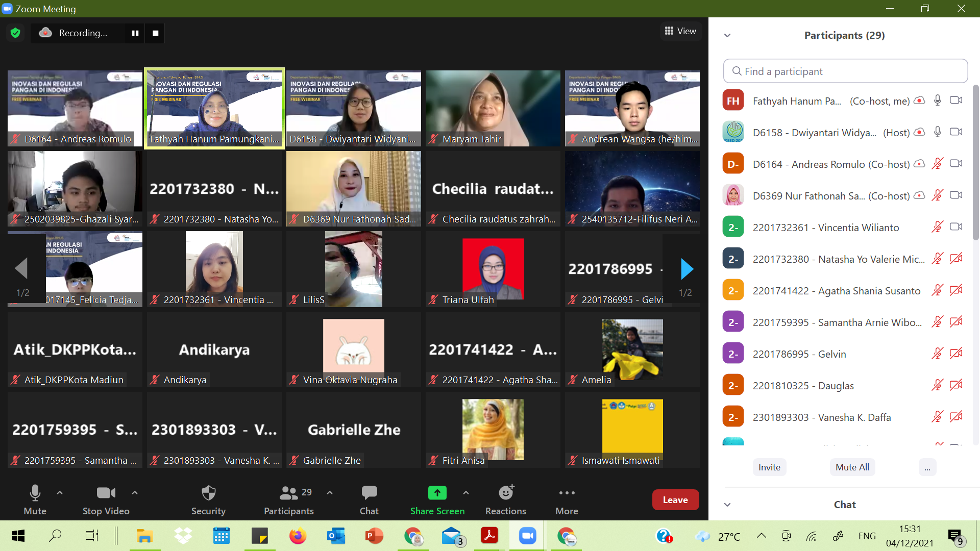Open File Explorer from the taskbar

pyautogui.click(x=144, y=536)
